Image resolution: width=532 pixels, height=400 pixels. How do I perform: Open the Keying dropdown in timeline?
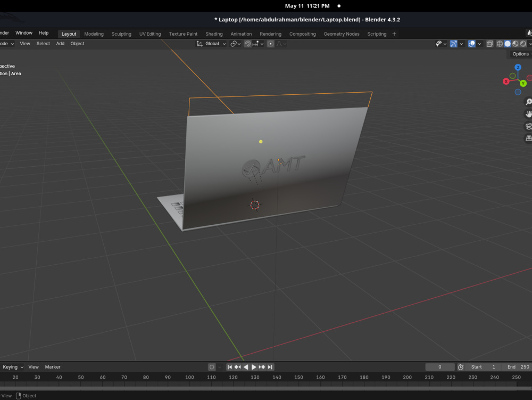12,367
